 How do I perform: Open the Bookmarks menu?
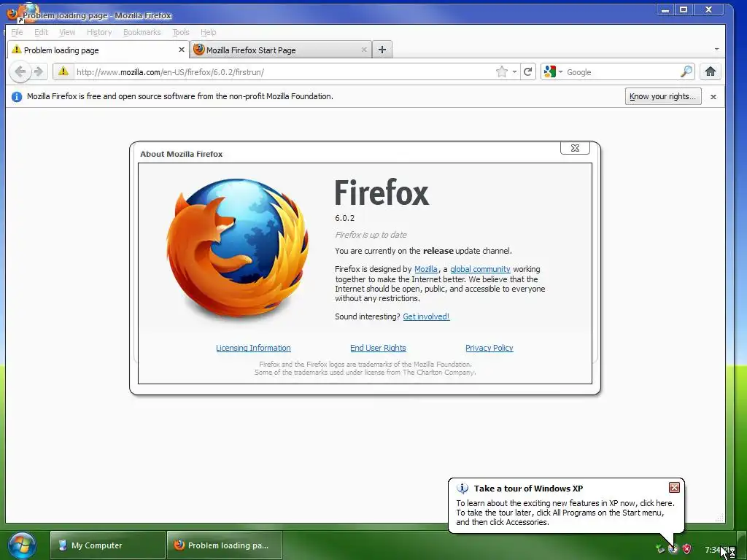click(142, 32)
